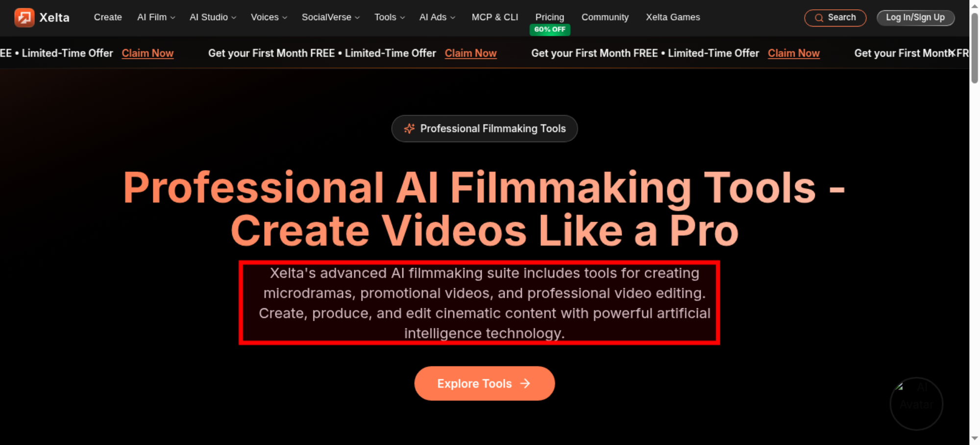Click the Explore Tools button
Screen dimensions: 980x445
click(485, 383)
